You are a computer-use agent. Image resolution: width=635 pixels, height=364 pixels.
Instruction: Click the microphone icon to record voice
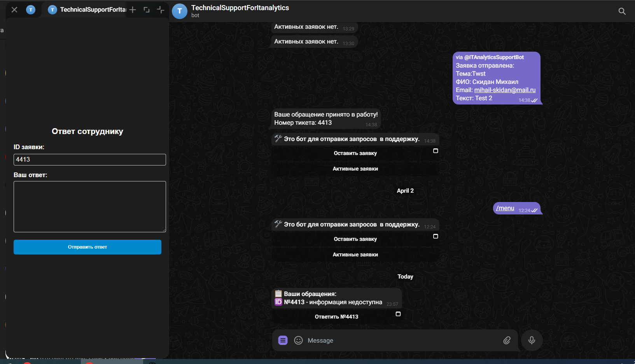tap(531, 340)
